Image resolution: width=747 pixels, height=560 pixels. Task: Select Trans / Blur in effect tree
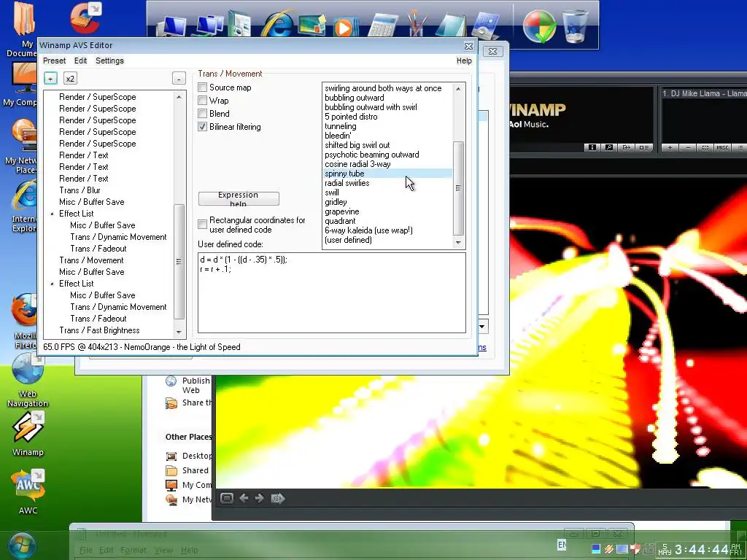[80, 190]
